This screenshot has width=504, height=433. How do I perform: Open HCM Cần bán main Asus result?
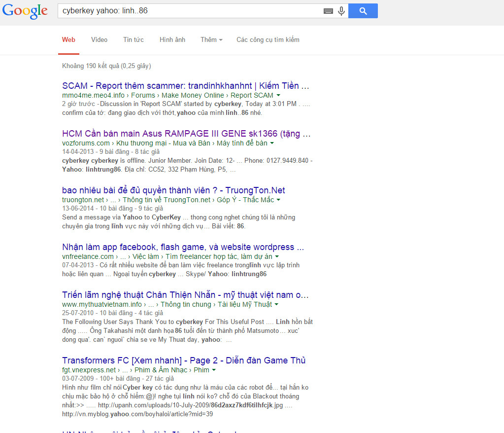186,134
